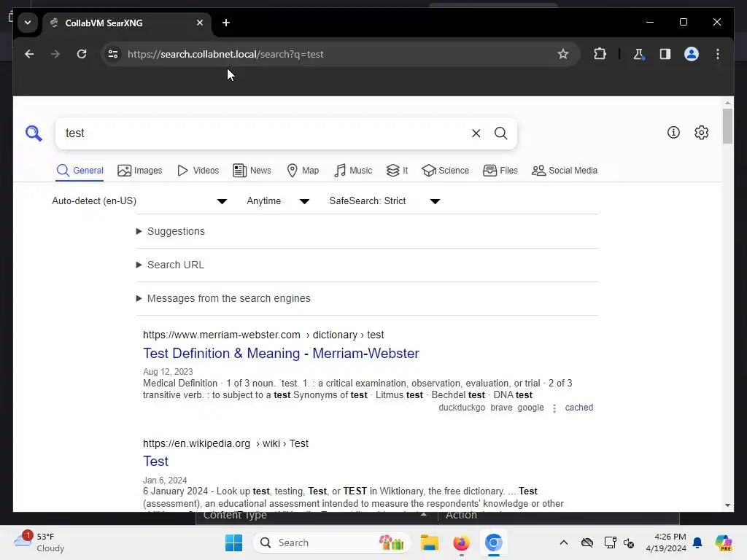Open SearXNG preferences gear
This screenshot has height=560, width=747.
click(x=701, y=133)
